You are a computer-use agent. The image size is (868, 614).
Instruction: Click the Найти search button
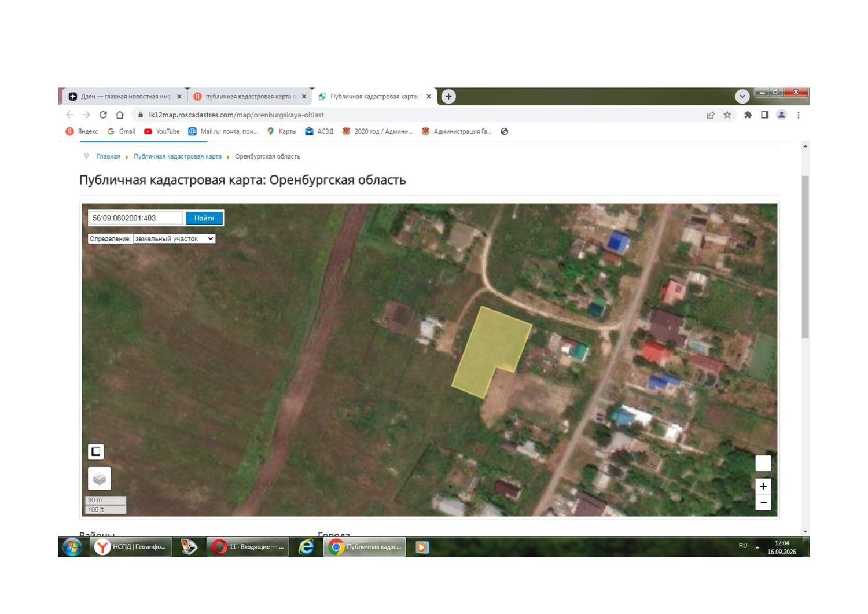(204, 218)
